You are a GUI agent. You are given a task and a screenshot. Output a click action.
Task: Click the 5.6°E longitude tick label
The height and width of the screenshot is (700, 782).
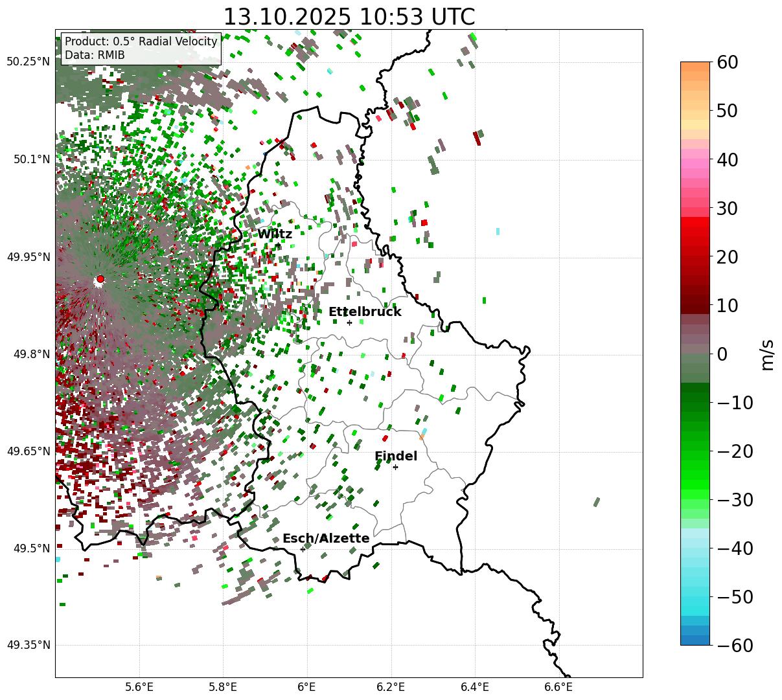pyautogui.click(x=139, y=687)
